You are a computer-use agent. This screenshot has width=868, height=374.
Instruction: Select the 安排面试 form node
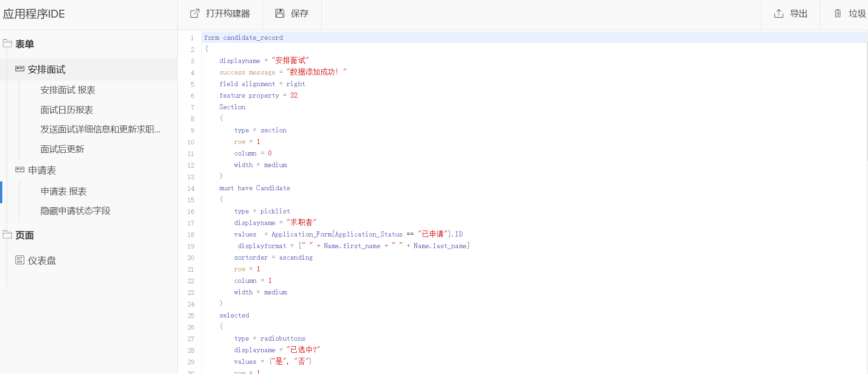46,69
